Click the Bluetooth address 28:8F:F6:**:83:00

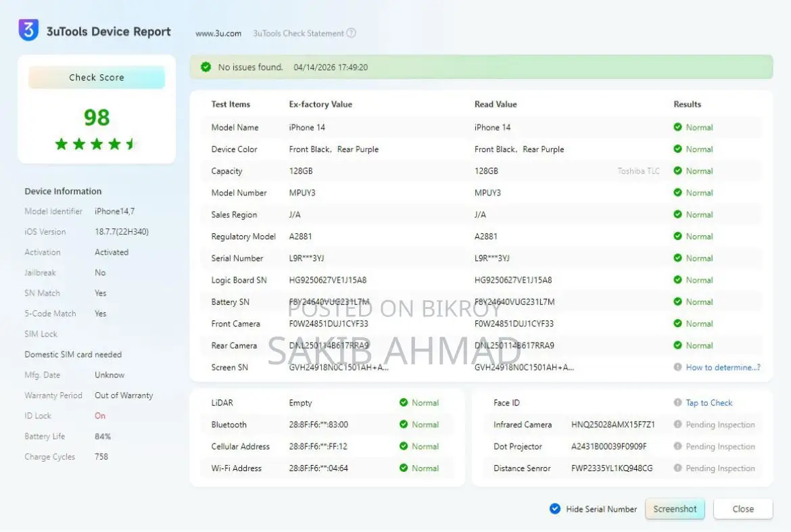click(318, 425)
